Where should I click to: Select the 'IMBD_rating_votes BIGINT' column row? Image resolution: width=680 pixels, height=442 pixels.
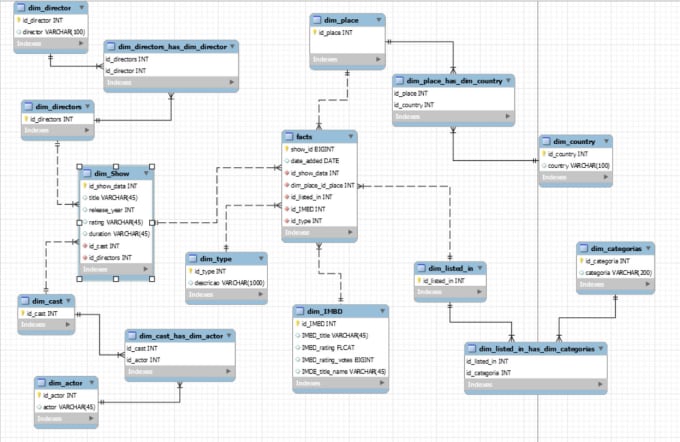pos(340,360)
